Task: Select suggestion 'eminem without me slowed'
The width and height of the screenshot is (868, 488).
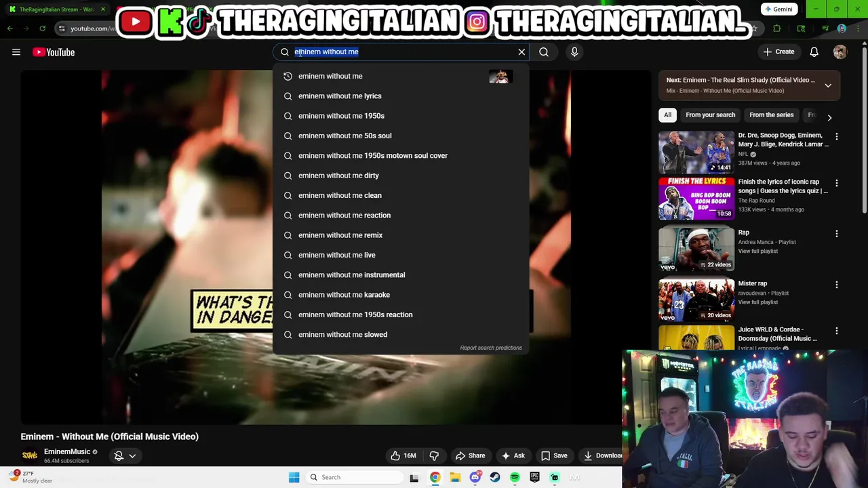Action: pyautogui.click(x=401, y=335)
